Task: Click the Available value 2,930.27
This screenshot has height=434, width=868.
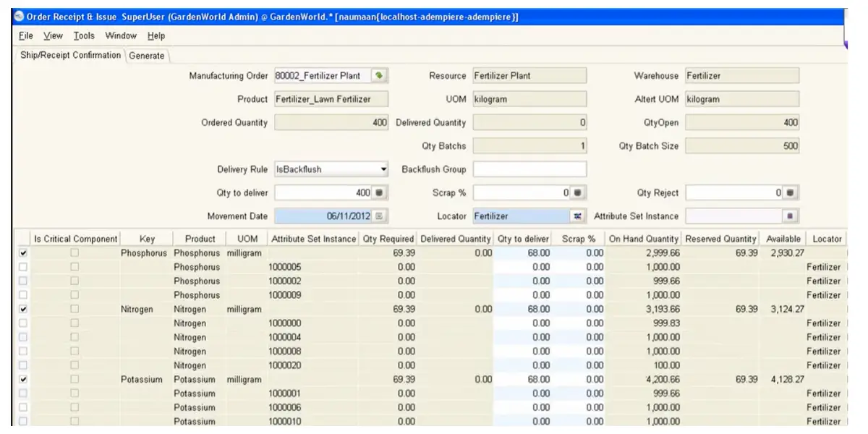Action: coord(788,253)
